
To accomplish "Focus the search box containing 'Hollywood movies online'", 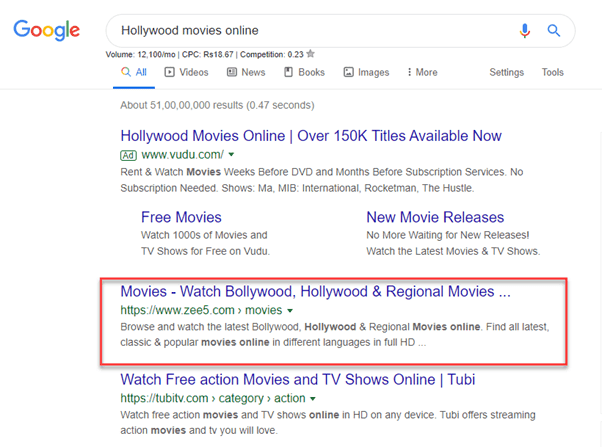I will [340, 31].
